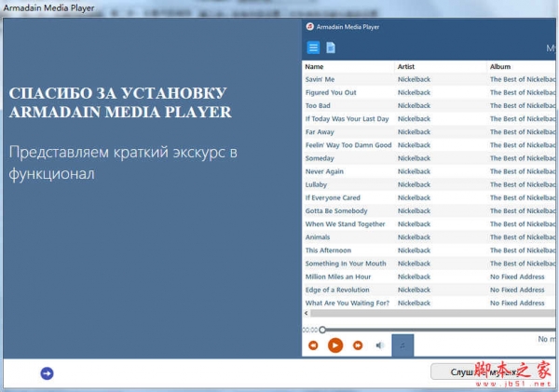This screenshot has width=559, height=392.
Task: Sort playlist by Album column header
Action: 500,67
